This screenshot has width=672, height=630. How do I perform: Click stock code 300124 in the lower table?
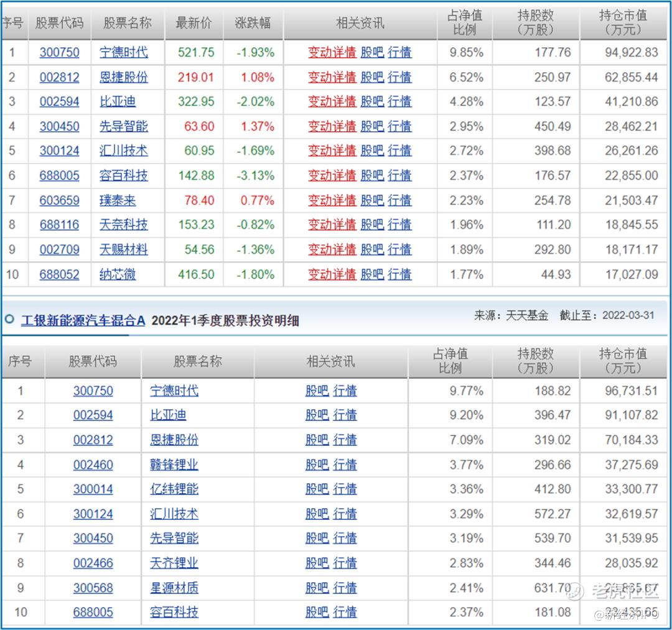[x=93, y=514]
